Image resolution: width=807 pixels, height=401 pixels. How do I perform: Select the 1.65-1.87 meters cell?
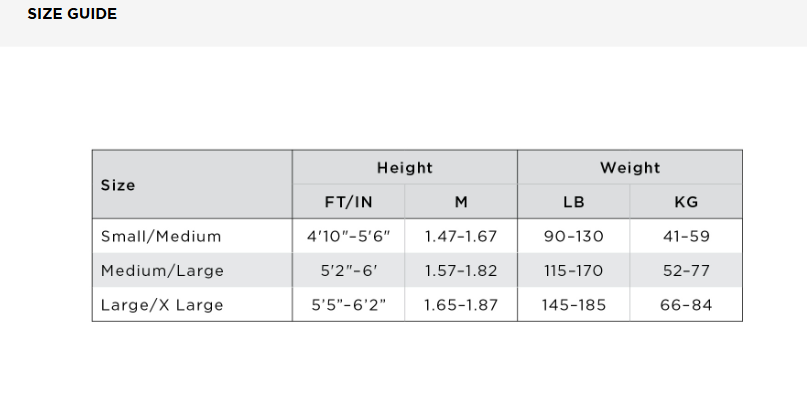point(460,305)
